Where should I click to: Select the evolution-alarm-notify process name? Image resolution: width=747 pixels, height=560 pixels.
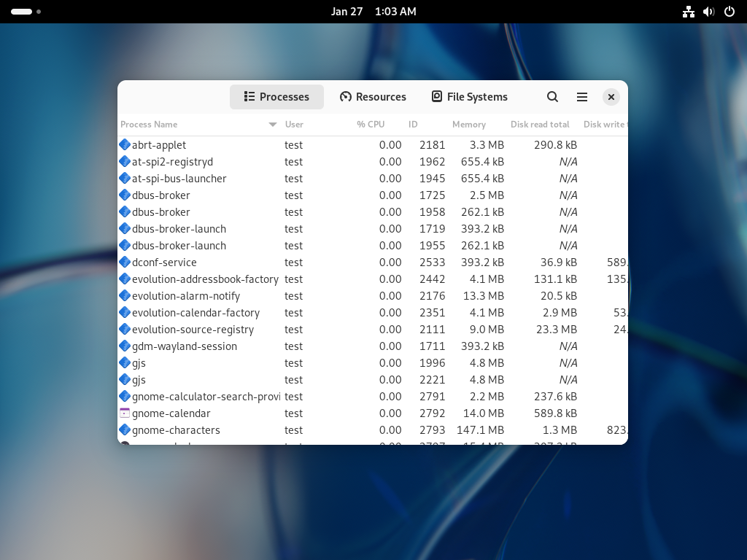point(186,296)
